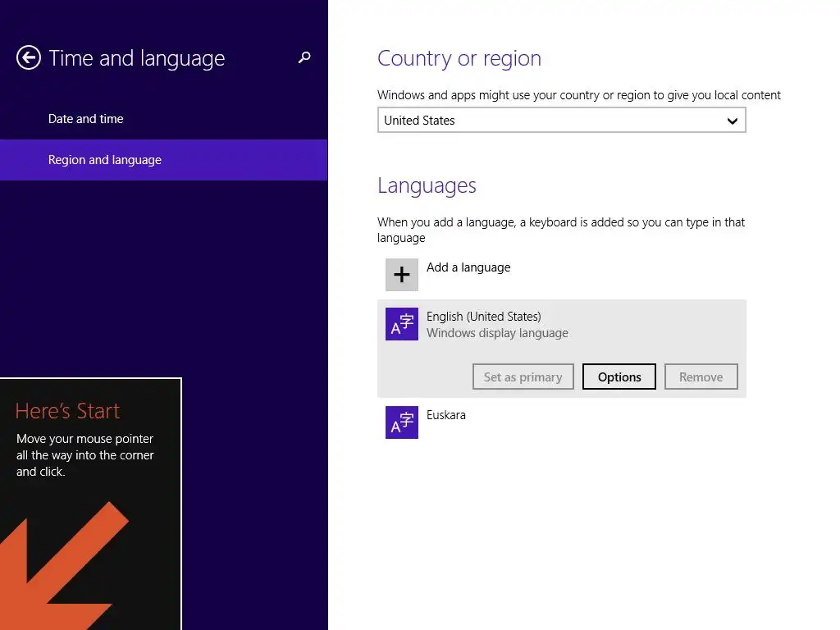Select the Euskara language icon

tap(402, 422)
